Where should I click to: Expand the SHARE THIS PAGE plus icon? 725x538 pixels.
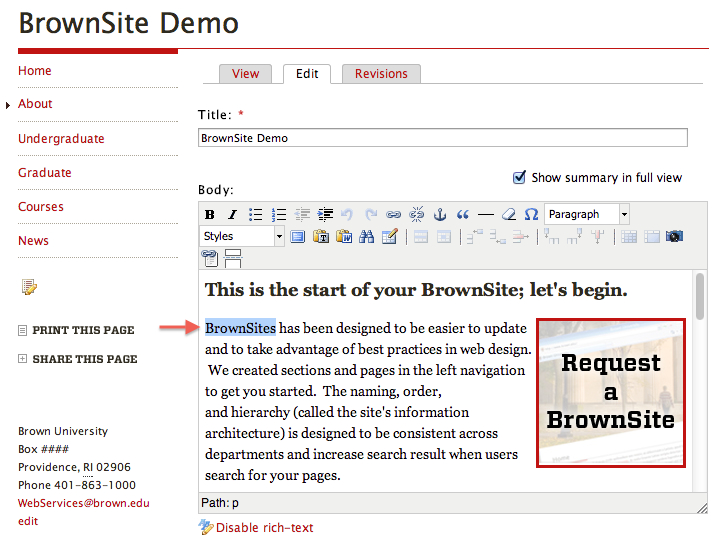pos(22,359)
